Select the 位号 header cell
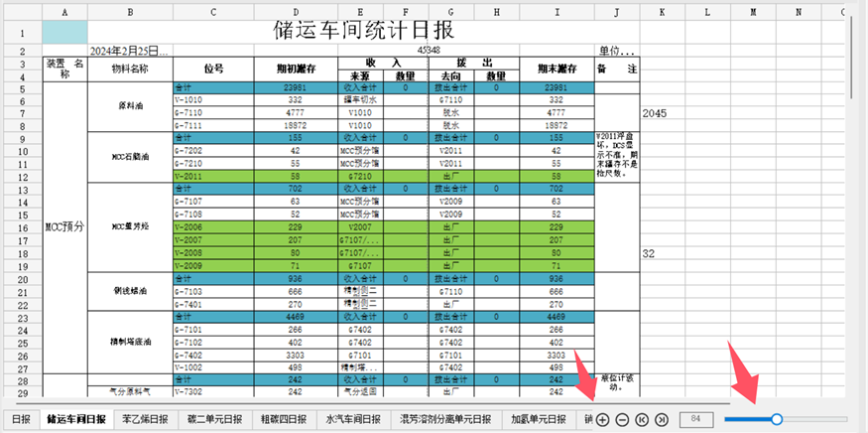868x433 pixels. point(213,69)
